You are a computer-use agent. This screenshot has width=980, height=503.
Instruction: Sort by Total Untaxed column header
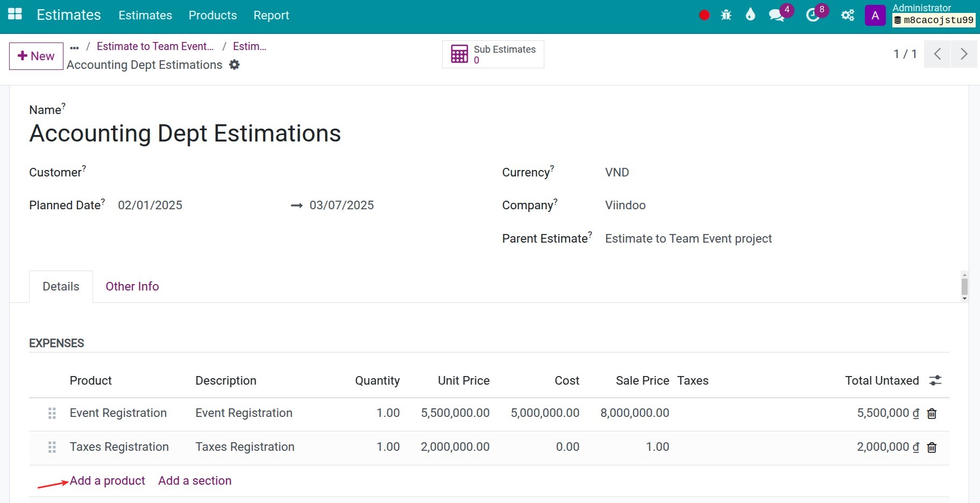click(x=882, y=380)
